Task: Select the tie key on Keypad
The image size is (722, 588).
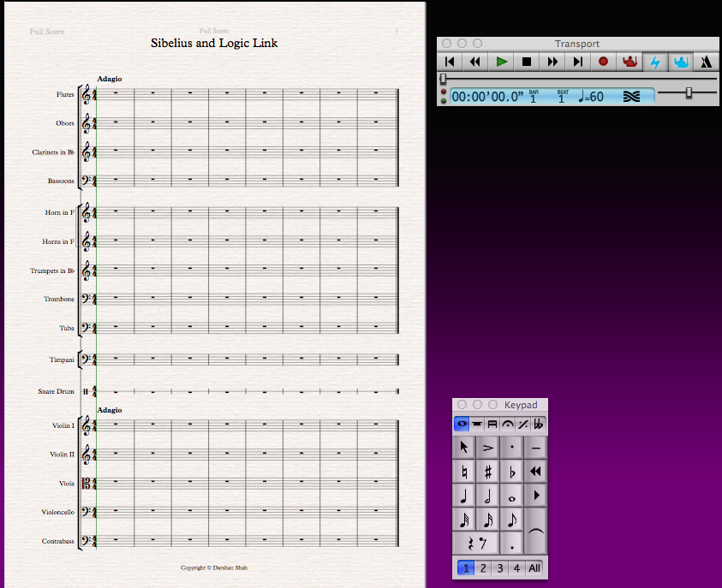Action: click(535, 532)
